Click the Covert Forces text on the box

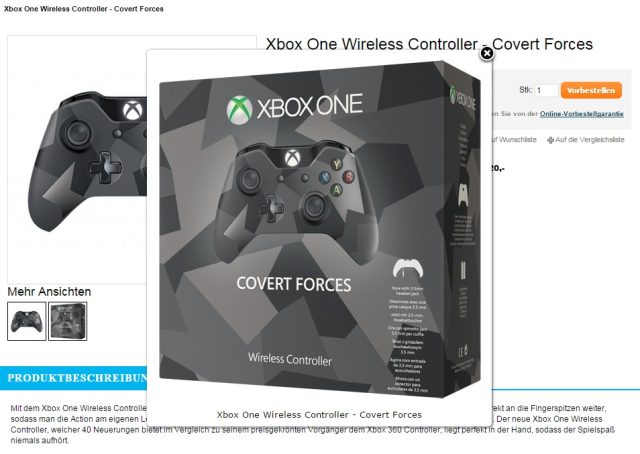pyautogui.click(x=293, y=284)
